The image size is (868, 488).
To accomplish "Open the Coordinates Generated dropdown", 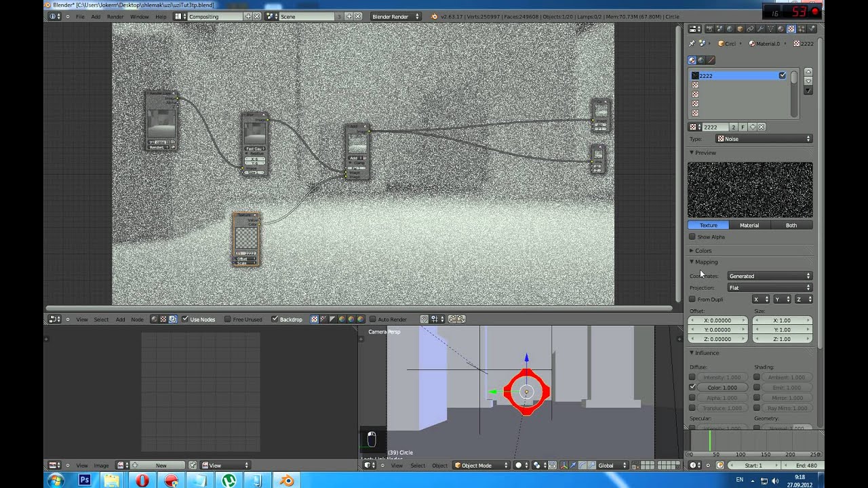I will point(770,276).
